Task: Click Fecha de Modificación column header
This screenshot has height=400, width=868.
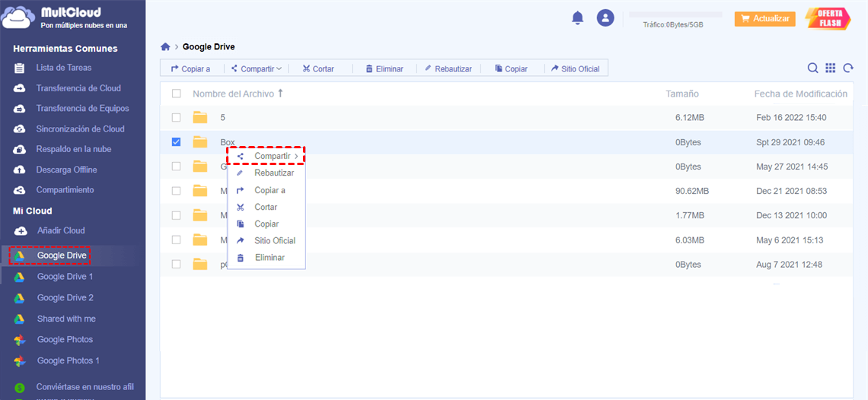Action: (x=800, y=94)
